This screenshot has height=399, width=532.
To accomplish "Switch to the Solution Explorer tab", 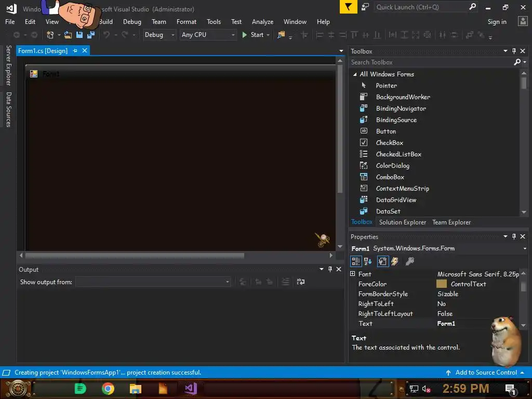I will 403,222.
